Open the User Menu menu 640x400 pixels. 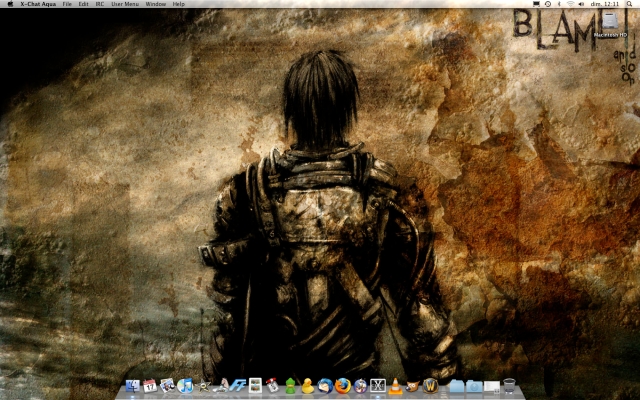tap(125, 4)
